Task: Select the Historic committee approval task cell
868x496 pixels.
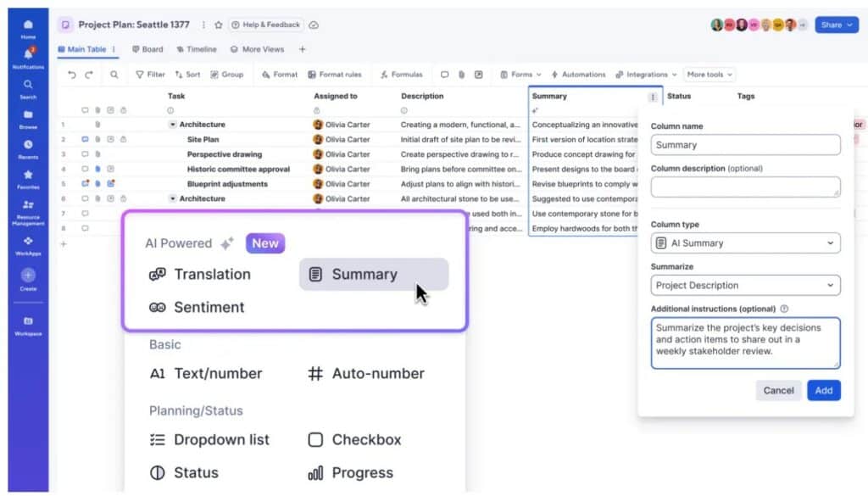Action: (238, 169)
